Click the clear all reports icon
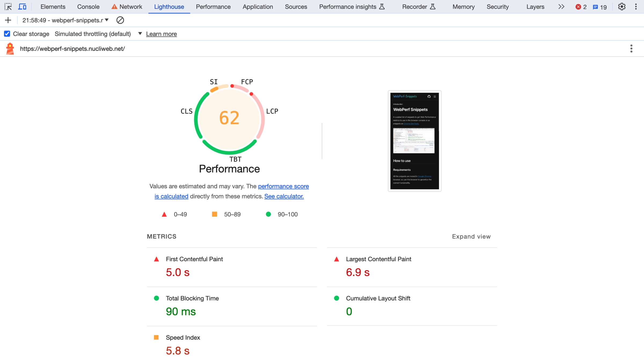This screenshot has height=362, width=644. (x=120, y=20)
